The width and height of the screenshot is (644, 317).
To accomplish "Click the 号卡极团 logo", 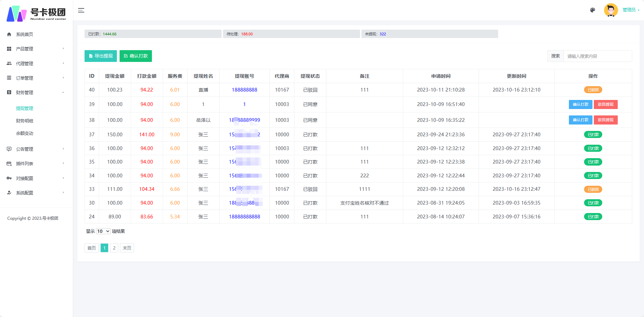I will click(x=36, y=13).
